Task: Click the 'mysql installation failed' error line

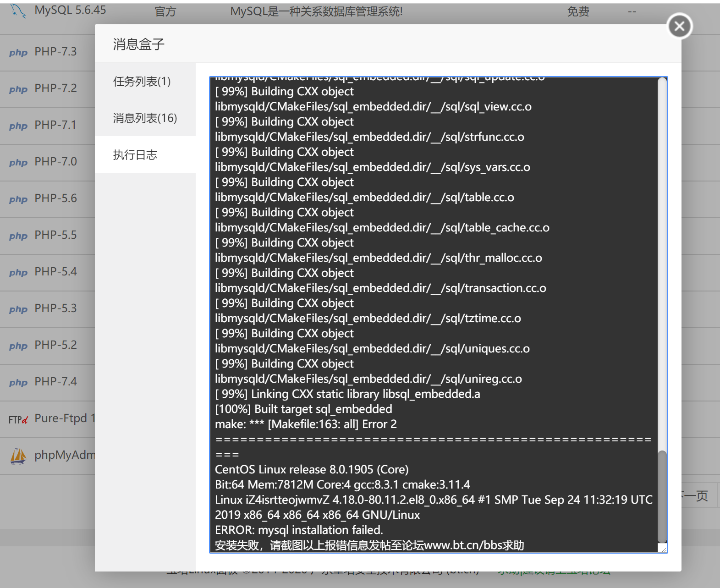Action: [299, 530]
